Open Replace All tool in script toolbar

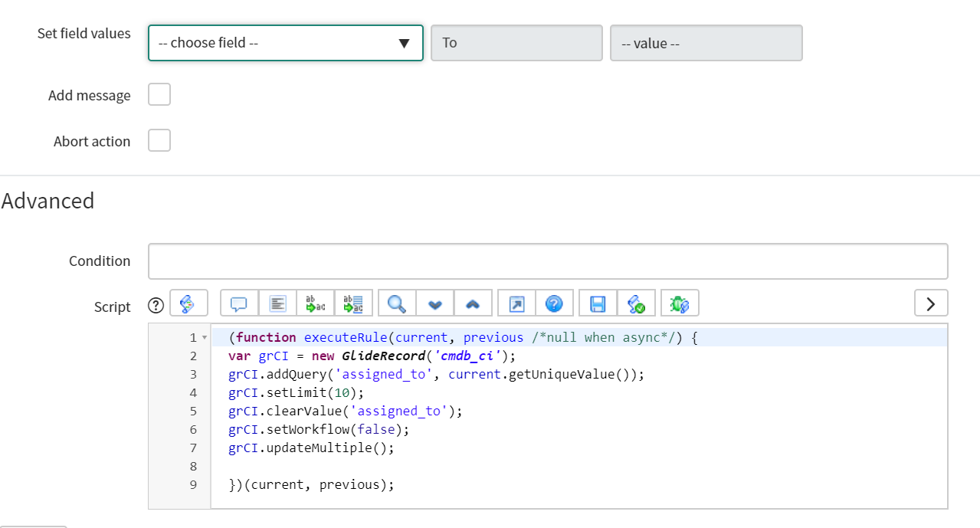pyautogui.click(x=354, y=303)
